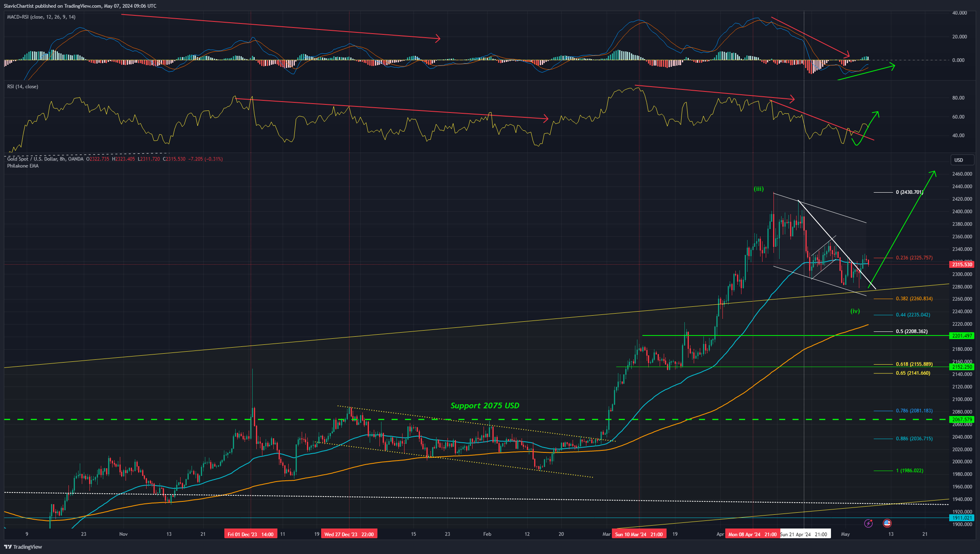Click the Fibonacci 1 (1986.022) label
This screenshot has height=554, width=980.
pos(910,471)
